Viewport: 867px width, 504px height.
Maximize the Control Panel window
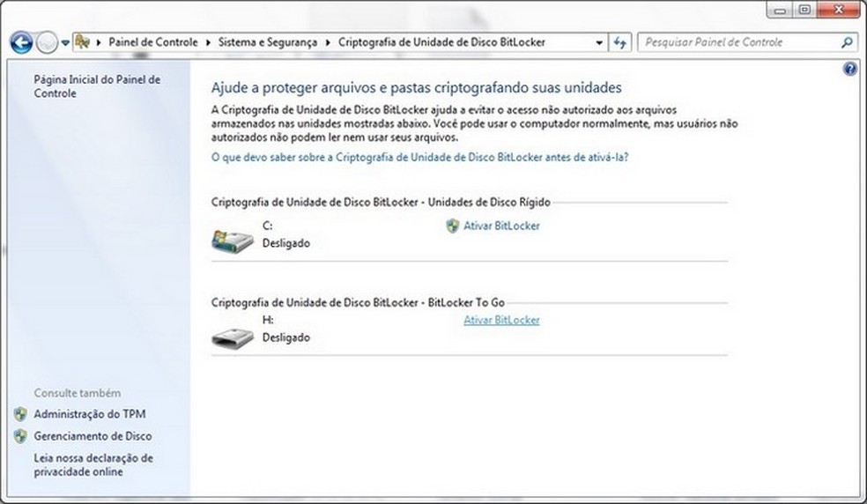[804, 10]
